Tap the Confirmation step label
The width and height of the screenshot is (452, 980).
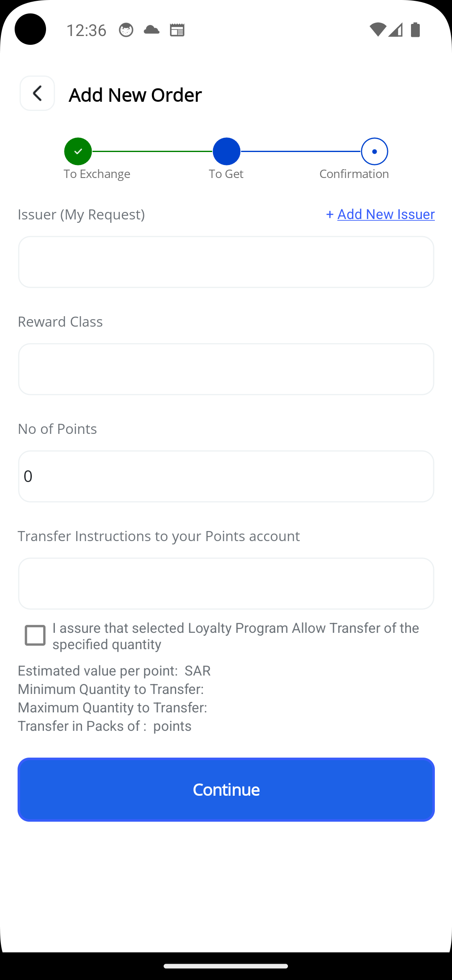click(354, 174)
